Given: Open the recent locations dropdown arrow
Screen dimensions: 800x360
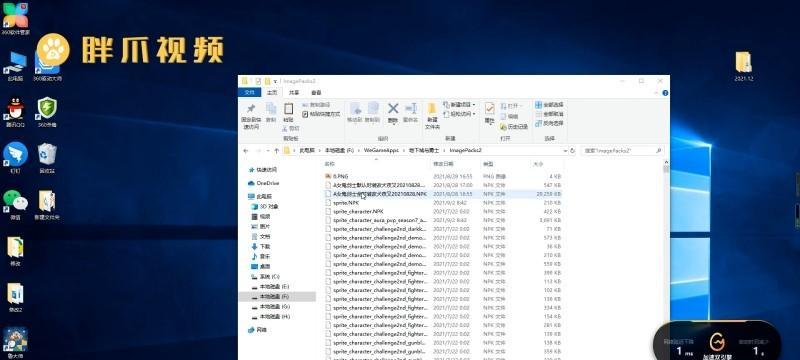Looking at the screenshot, I should 267,151.
